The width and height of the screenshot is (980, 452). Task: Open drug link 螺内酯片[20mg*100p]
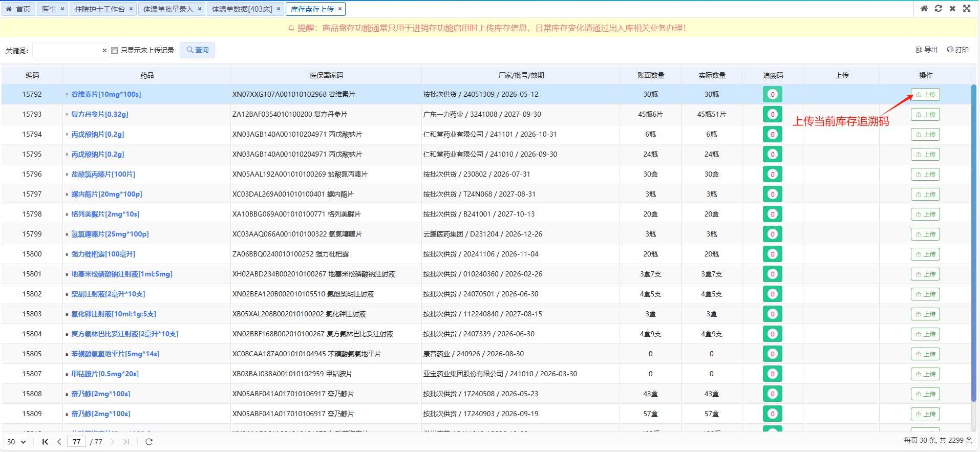(x=106, y=195)
